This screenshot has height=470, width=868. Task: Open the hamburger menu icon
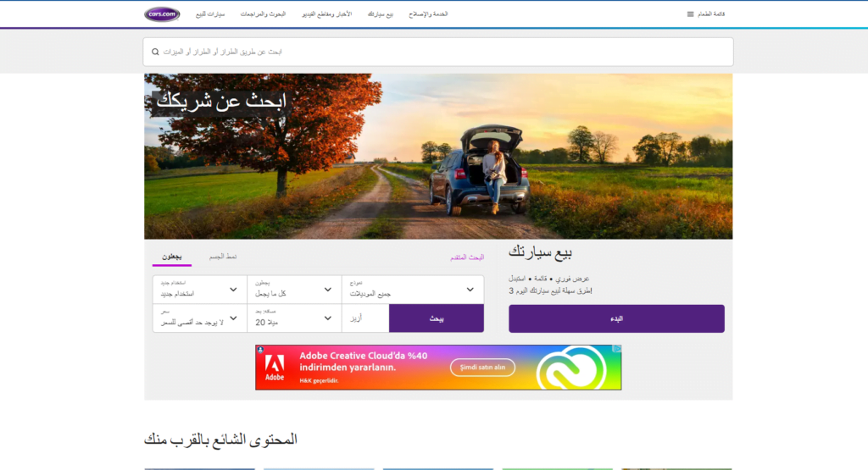pyautogui.click(x=690, y=14)
